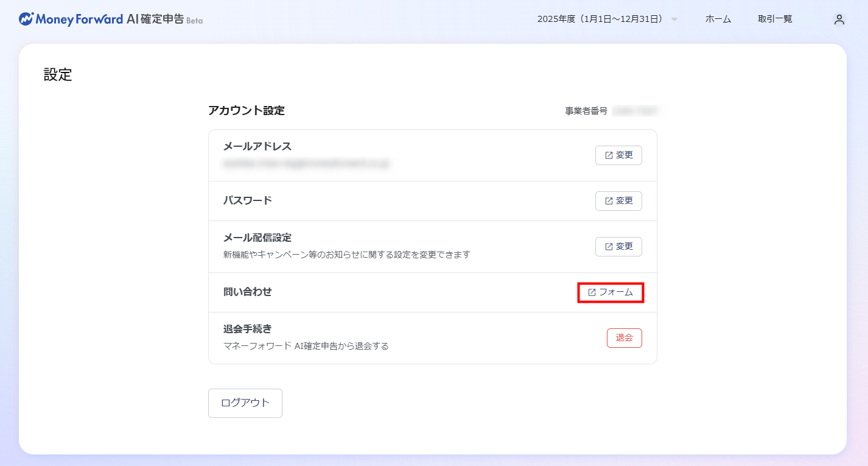This screenshot has width=868, height=466.
Task: Click external-link icon beside フォーム
Action: coord(592,292)
